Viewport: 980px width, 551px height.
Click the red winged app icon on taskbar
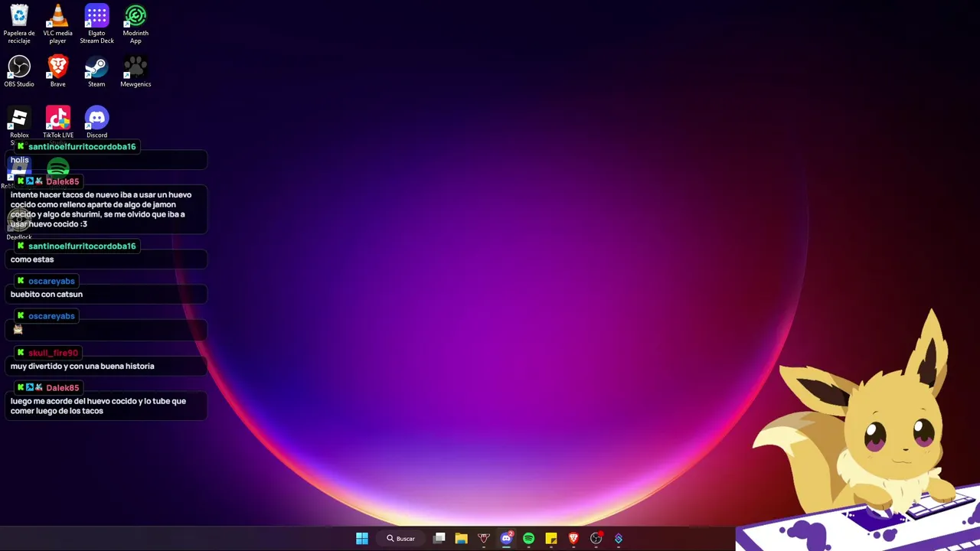coord(483,539)
